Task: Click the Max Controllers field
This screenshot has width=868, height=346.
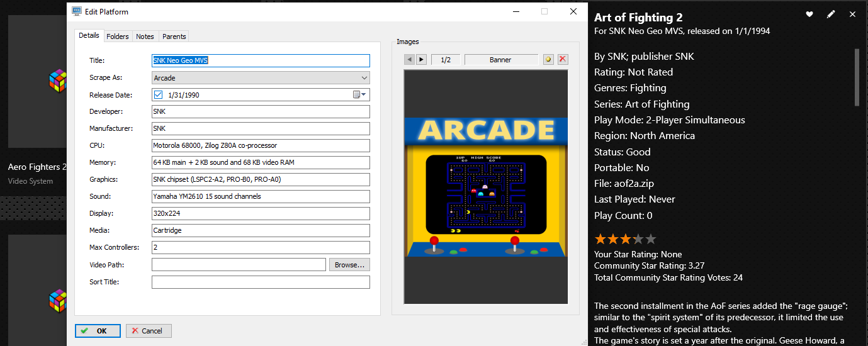Action: point(261,247)
